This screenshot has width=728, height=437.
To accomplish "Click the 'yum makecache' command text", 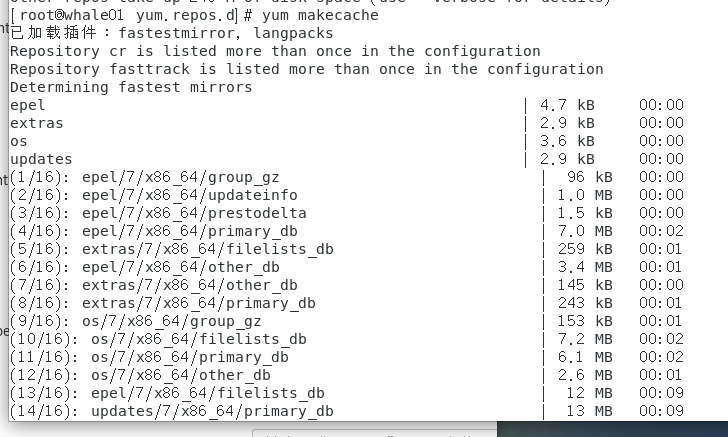I will pyautogui.click(x=325, y=15).
